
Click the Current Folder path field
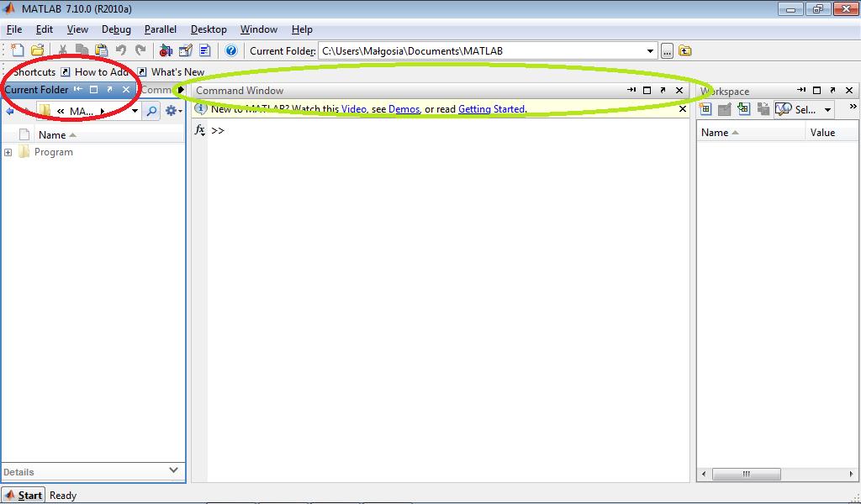pos(481,51)
